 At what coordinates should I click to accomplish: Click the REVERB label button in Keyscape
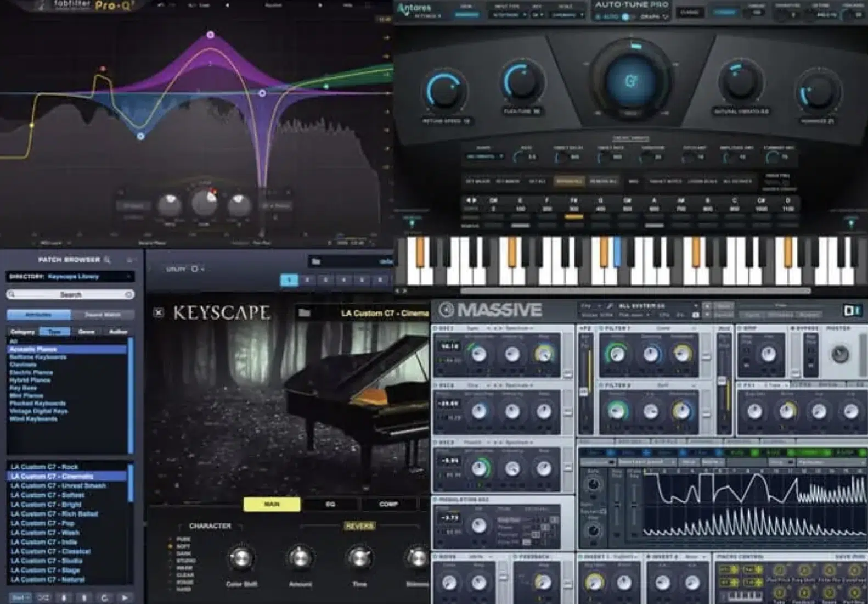(359, 526)
